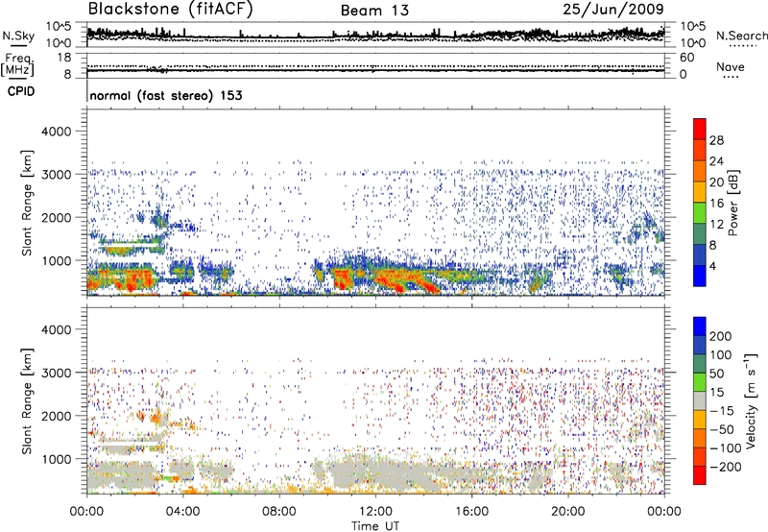Click the "Velocity [m s⁻¹]" color bar title
This screenshot has height=532, width=768.
[752, 401]
